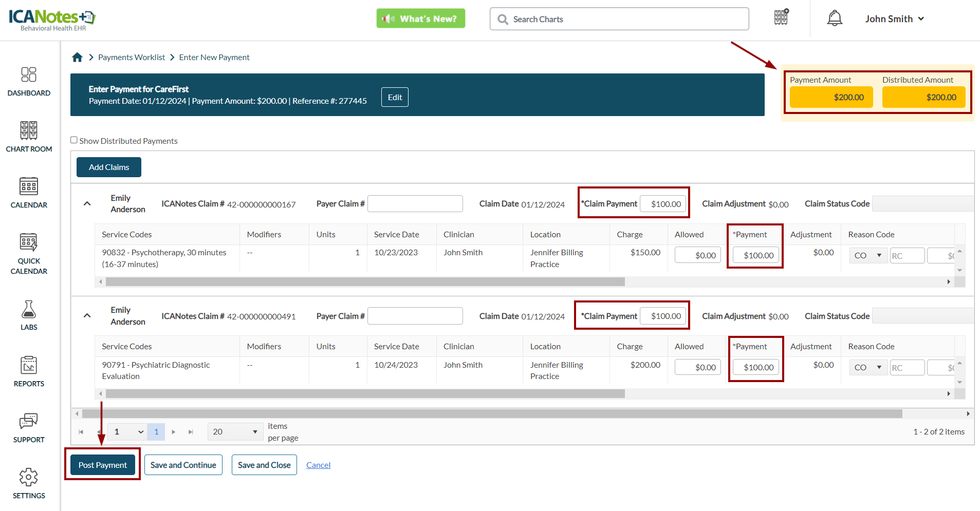Click the Search Charts field
This screenshot has width=980, height=511.
point(619,19)
